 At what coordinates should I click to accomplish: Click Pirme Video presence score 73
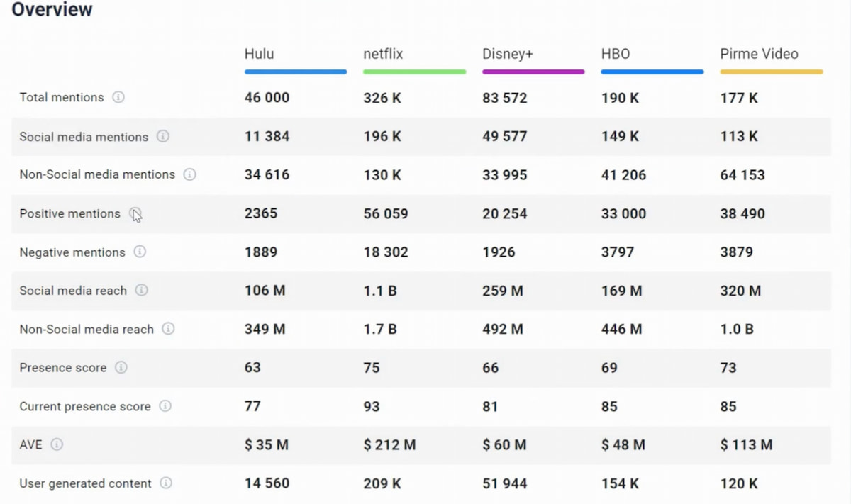coord(728,368)
